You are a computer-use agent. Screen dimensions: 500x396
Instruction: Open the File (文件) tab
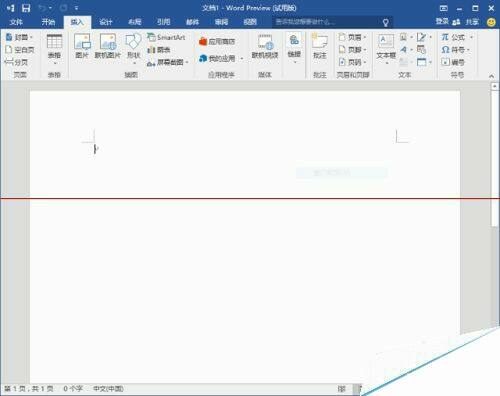[x=16, y=22]
